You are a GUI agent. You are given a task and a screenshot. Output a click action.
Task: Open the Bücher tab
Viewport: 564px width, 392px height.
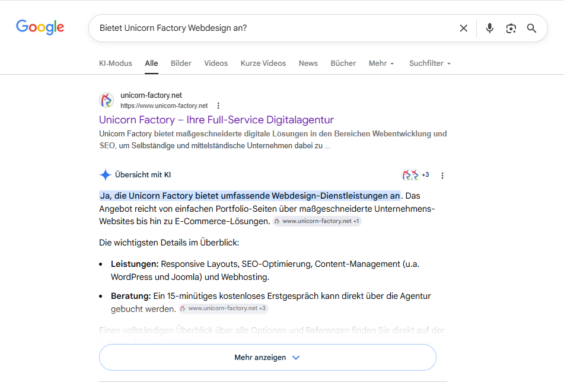pyautogui.click(x=343, y=63)
